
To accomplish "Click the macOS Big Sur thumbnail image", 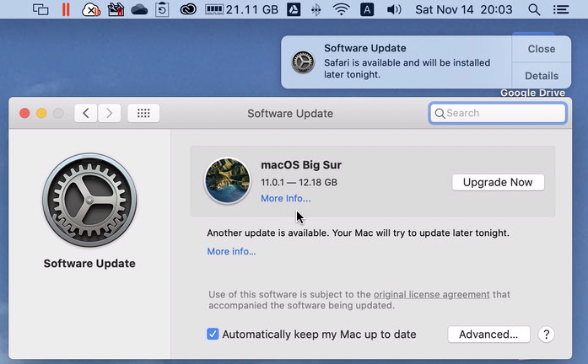I will pyautogui.click(x=227, y=181).
